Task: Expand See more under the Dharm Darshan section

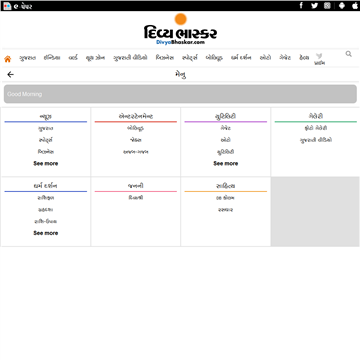Action: point(46,233)
